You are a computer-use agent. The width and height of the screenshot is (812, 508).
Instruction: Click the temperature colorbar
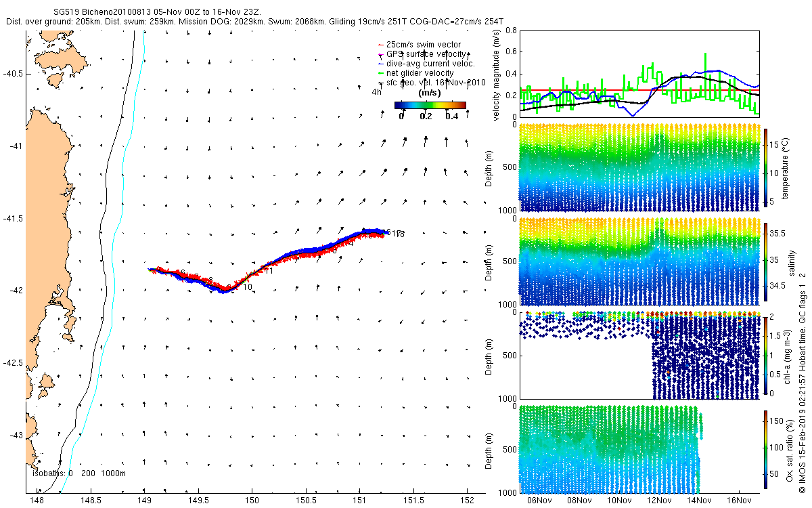coord(765,167)
